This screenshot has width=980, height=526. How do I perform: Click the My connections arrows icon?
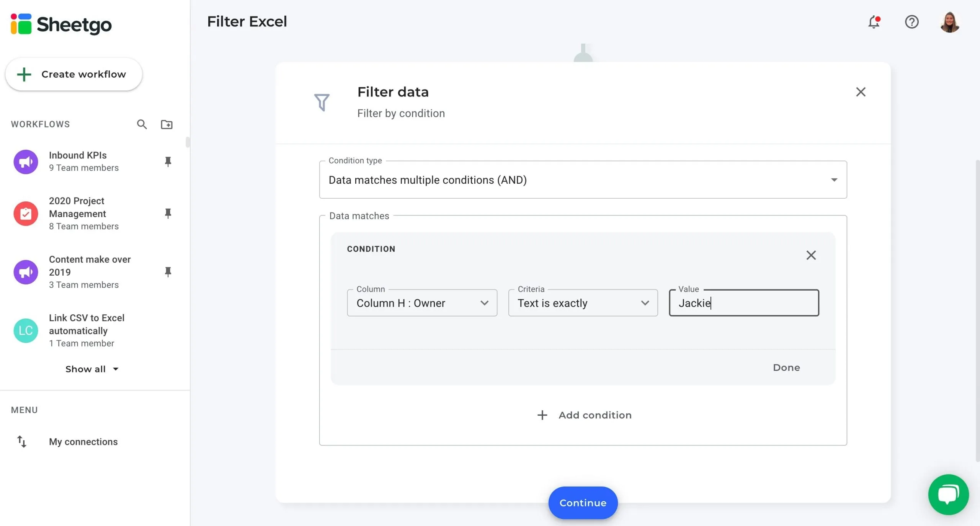pos(22,441)
